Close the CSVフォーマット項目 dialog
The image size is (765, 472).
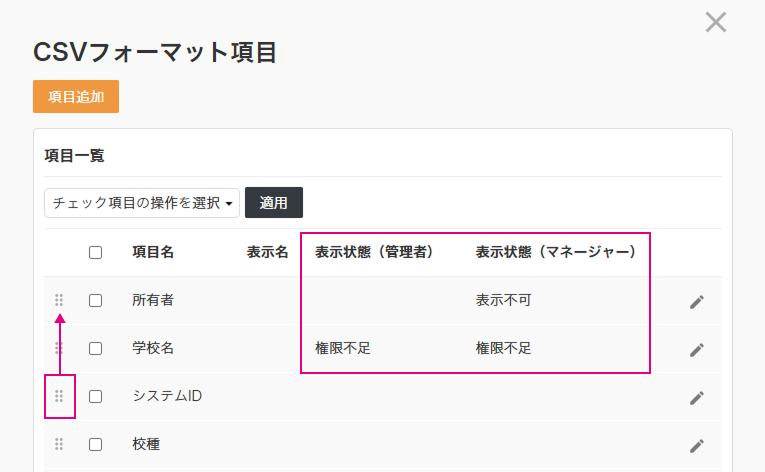point(715,22)
